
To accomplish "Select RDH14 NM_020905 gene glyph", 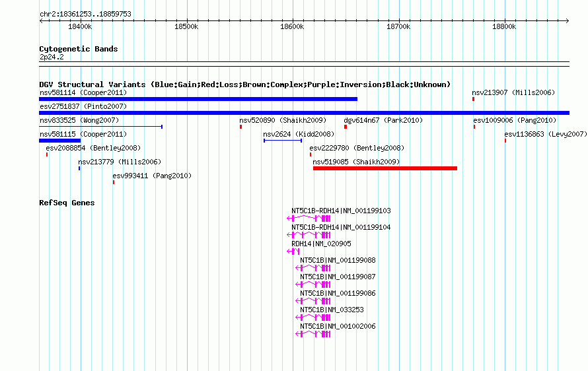I will pos(293,252).
